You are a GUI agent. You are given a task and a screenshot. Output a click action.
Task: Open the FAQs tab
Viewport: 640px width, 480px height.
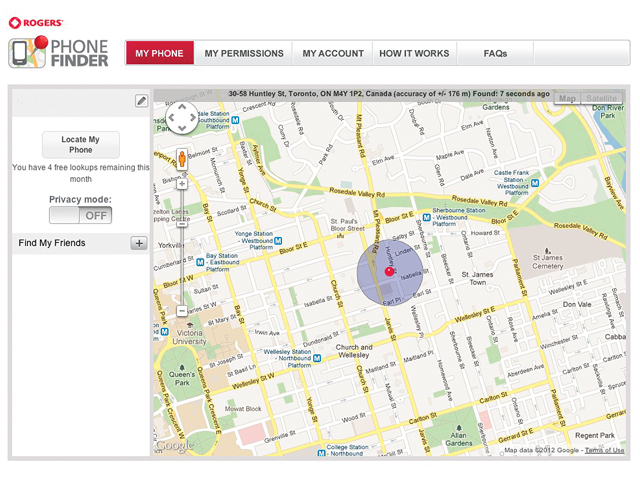[x=495, y=53]
